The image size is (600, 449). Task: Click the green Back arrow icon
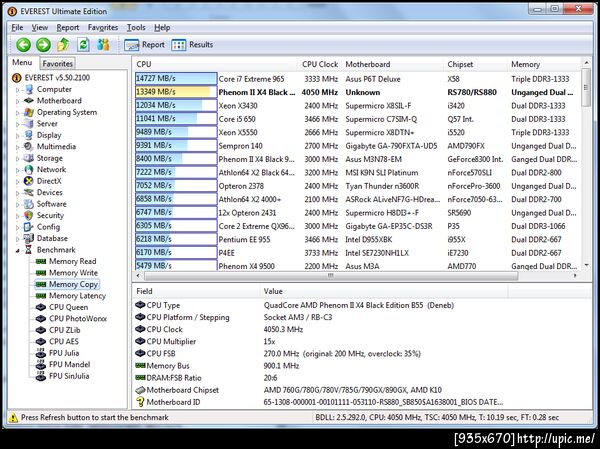pyautogui.click(x=23, y=45)
